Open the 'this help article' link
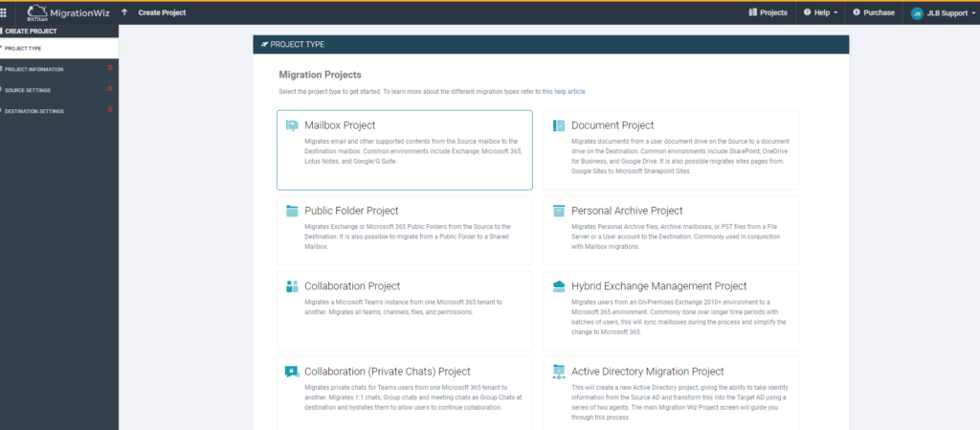 [564, 91]
